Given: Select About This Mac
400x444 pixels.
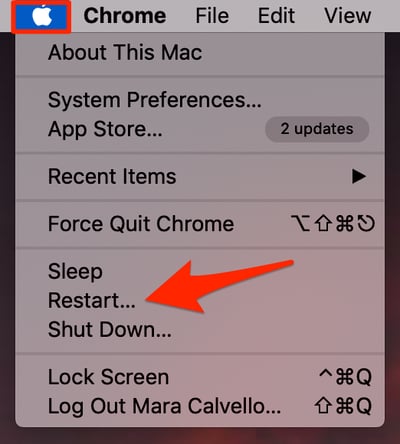Looking at the screenshot, I should coord(200,53).
